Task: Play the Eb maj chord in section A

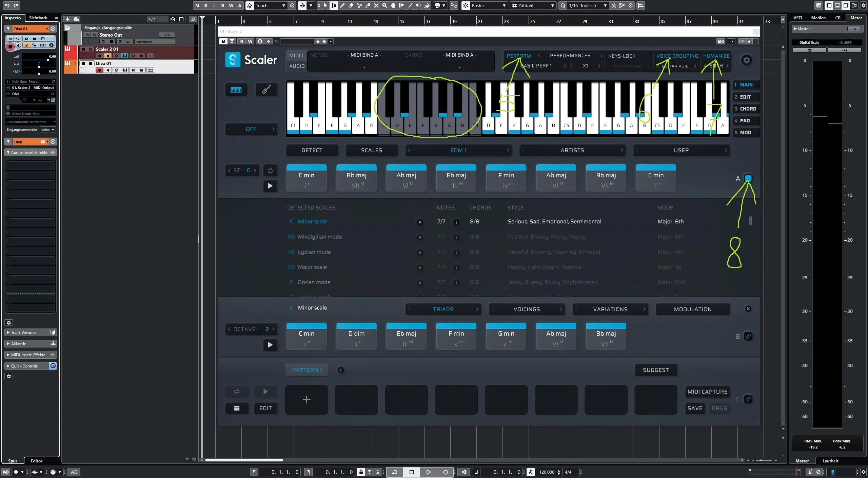Action: tap(456, 178)
